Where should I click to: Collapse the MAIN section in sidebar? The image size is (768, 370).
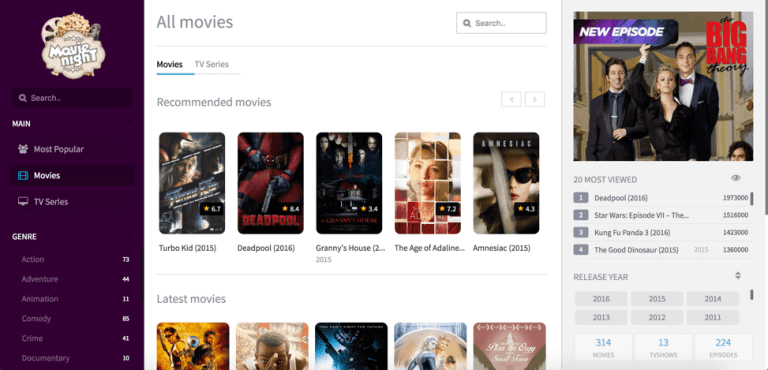pyautogui.click(x=129, y=123)
